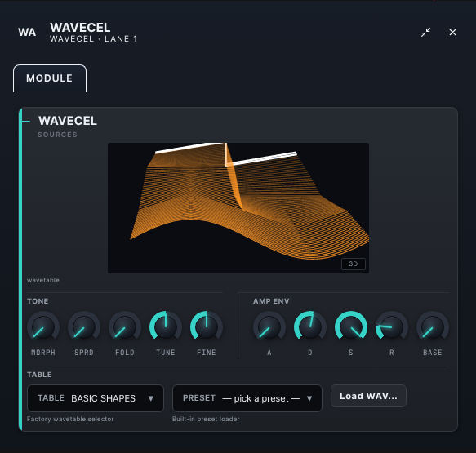Click the Load WAV... button

tap(368, 396)
